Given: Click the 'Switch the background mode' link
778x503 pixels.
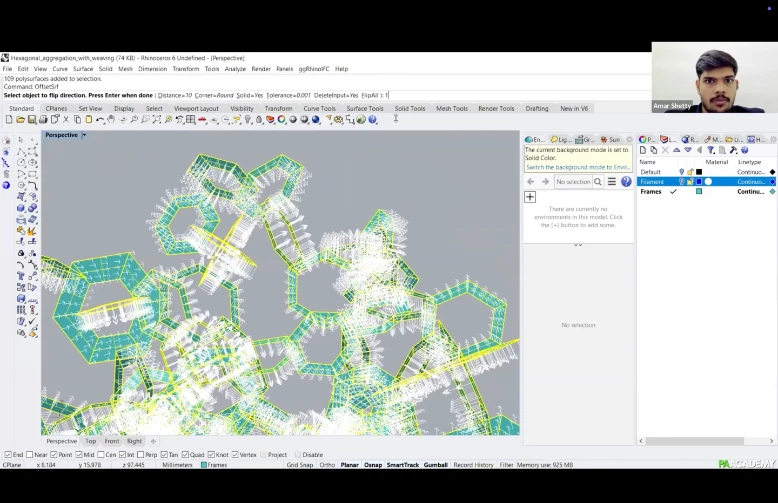Looking at the screenshot, I should 576,167.
